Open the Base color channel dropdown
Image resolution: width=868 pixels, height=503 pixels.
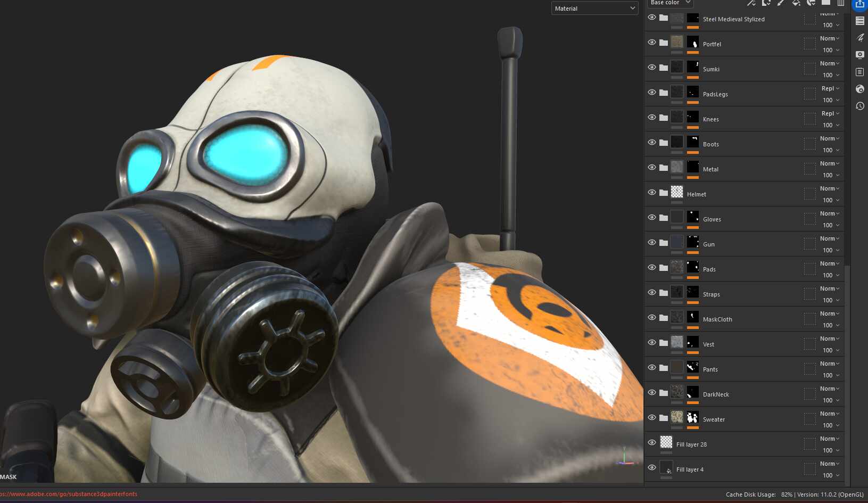(x=669, y=3)
